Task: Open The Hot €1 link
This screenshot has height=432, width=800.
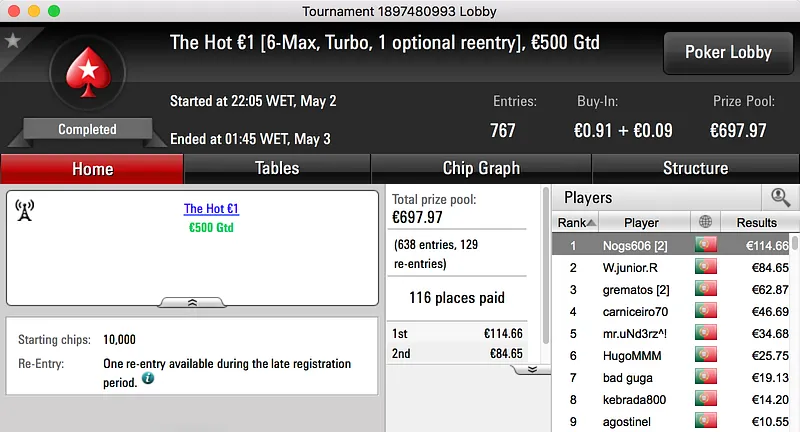Action: click(x=211, y=209)
